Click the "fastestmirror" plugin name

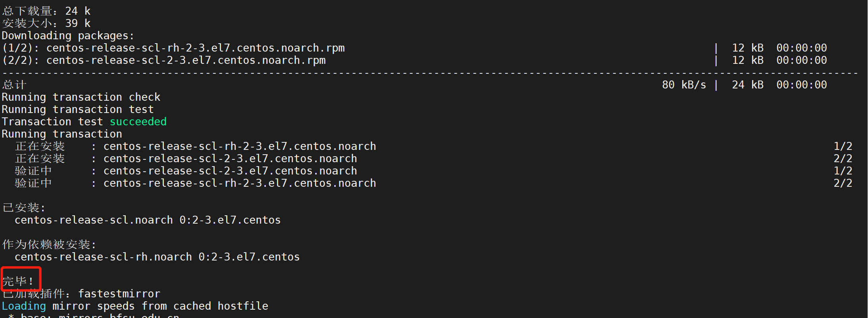119,294
